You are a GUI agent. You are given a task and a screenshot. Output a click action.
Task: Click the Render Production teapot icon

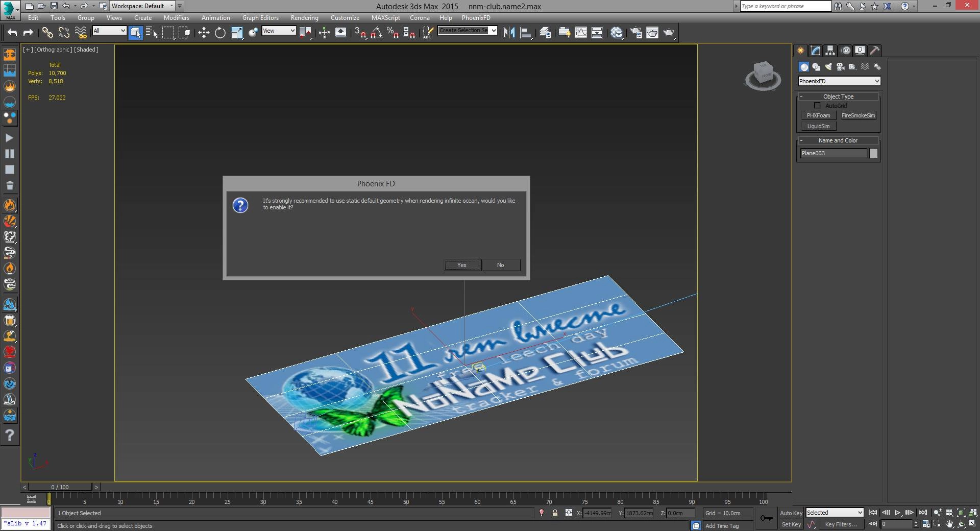(669, 33)
